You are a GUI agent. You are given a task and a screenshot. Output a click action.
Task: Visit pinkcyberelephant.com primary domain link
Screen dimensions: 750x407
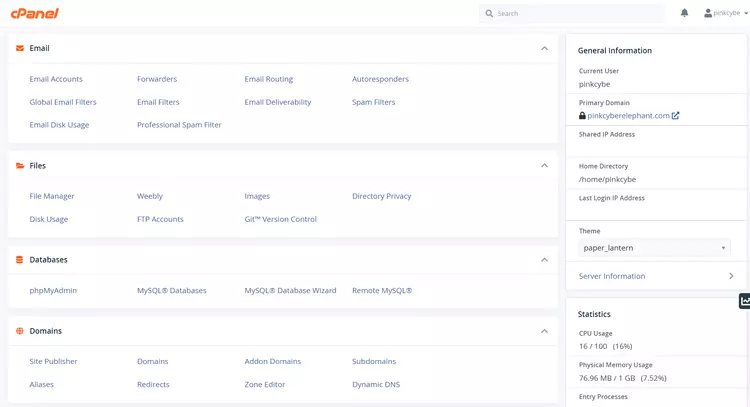pos(628,115)
